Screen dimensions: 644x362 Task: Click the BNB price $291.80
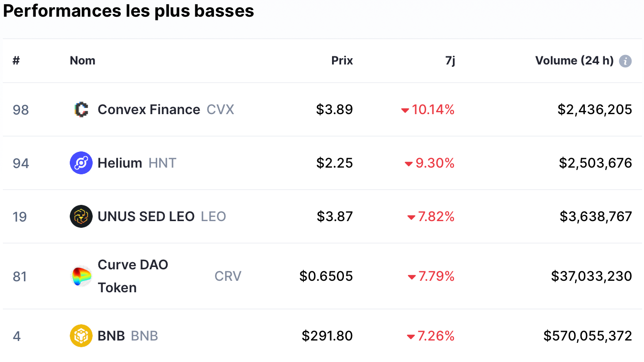coord(327,336)
